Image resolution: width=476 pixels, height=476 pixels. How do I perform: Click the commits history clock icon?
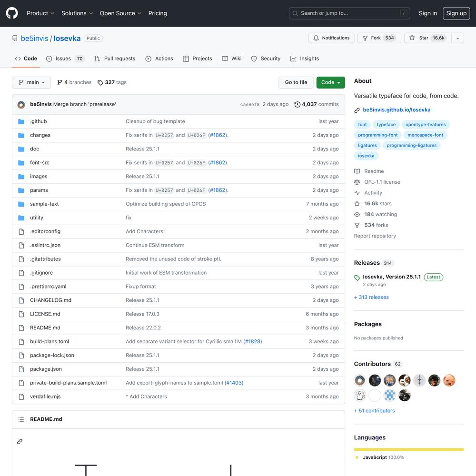tap(297, 104)
